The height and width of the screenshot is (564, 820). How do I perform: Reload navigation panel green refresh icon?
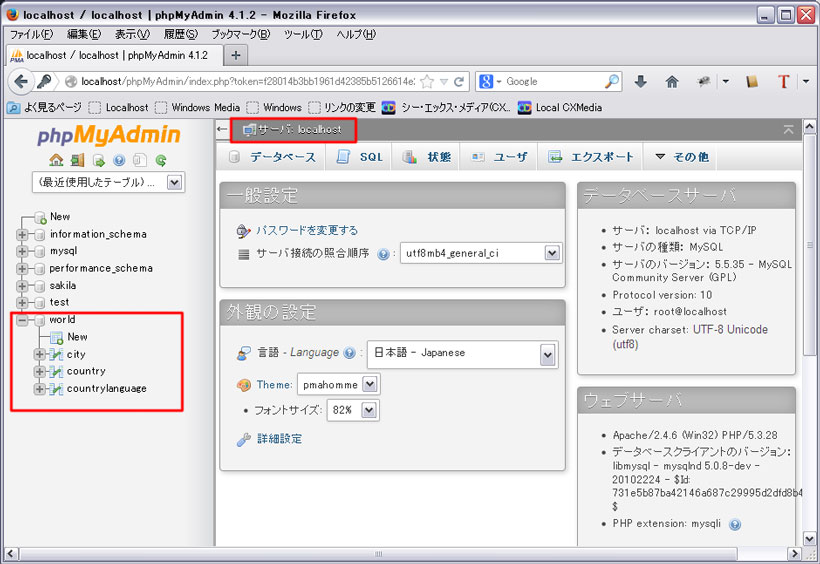point(161,160)
